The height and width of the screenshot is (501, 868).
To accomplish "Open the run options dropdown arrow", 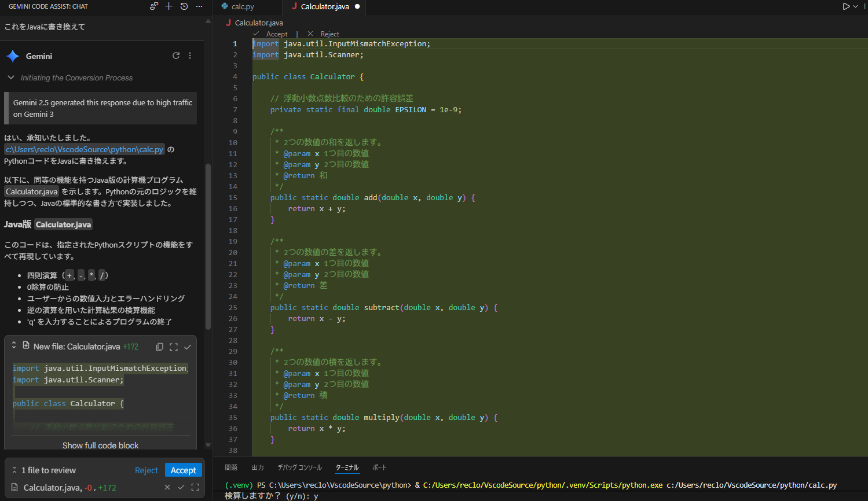I will [855, 6].
